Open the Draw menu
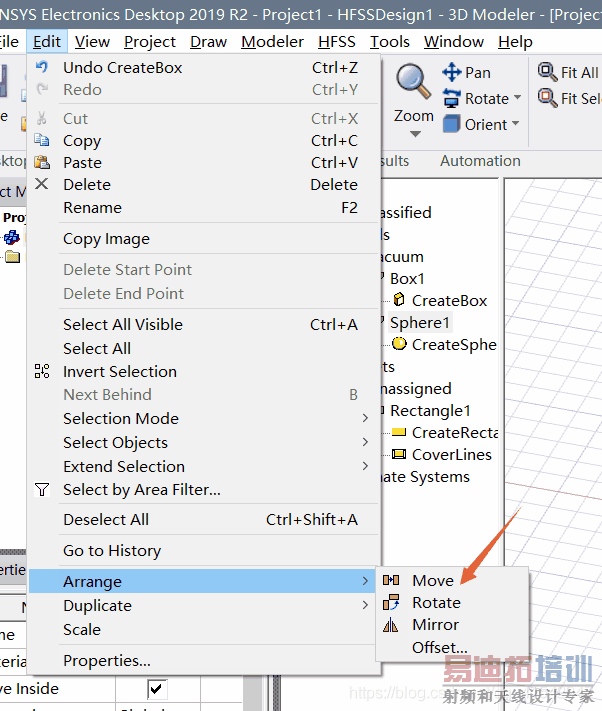This screenshot has width=602, height=711. click(208, 42)
